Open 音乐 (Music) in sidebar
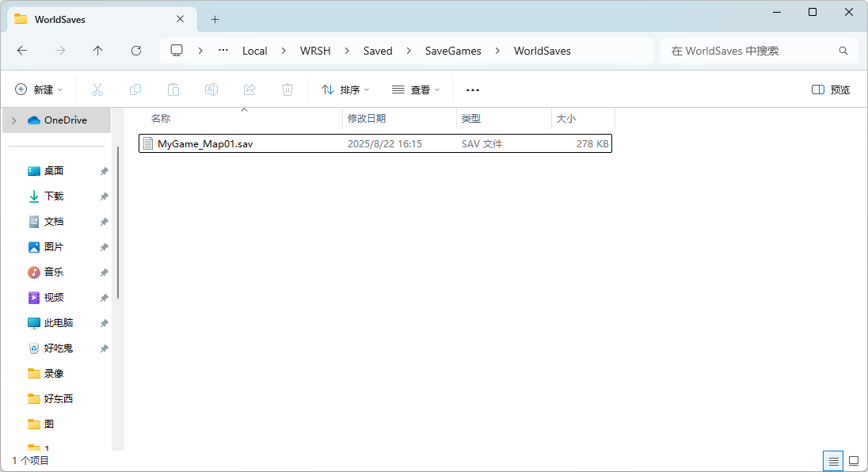 [54, 272]
